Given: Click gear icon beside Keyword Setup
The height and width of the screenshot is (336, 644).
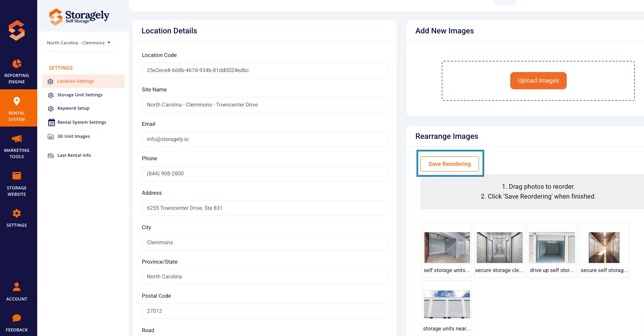Looking at the screenshot, I should coord(51,109).
